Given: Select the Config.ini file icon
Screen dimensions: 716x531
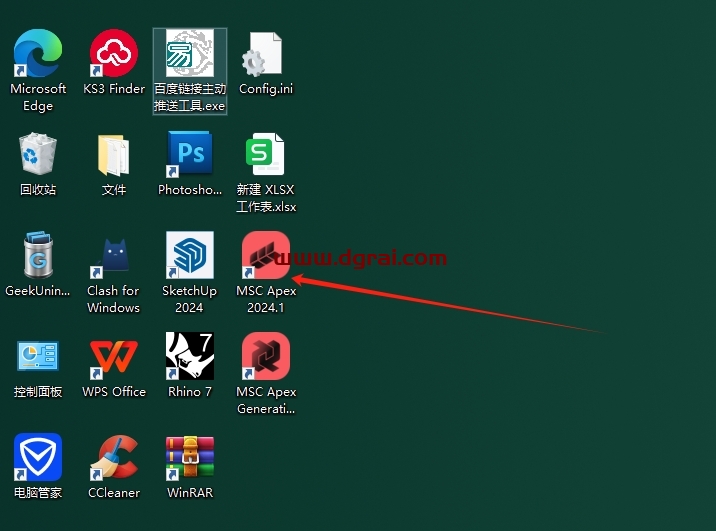Looking at the screenshot, I should click(262, 54).
